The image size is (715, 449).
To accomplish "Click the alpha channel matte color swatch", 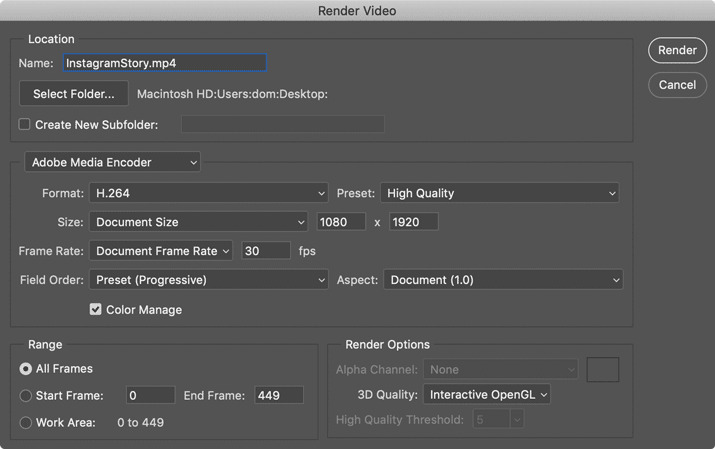I will (602, 370).
